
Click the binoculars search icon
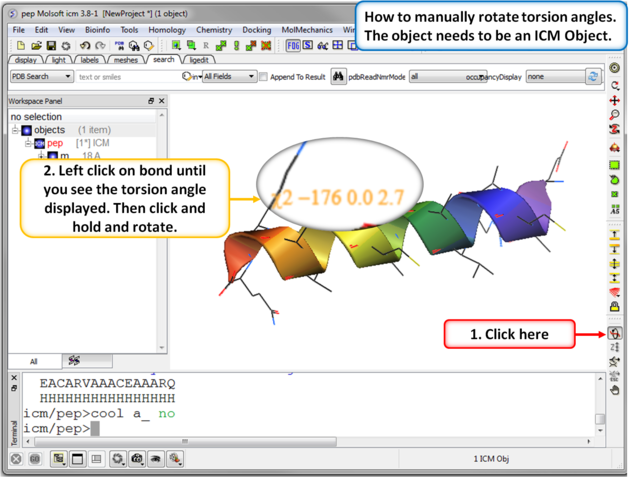pos(339,76)
